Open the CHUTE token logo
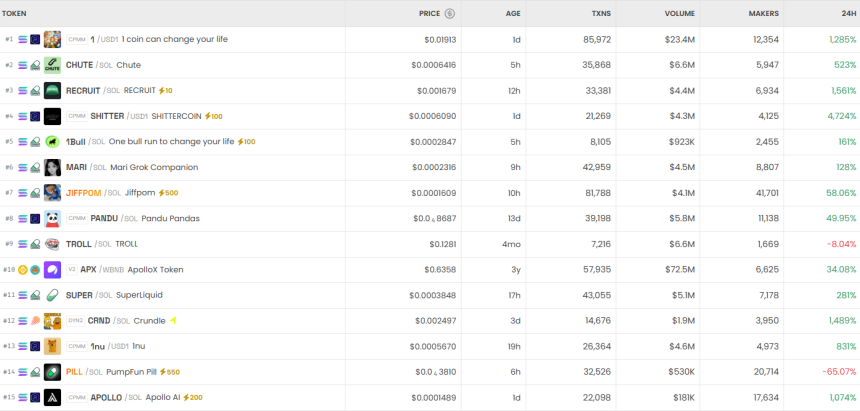The width and height of the screenshot is (860, 411). [52, 65]
